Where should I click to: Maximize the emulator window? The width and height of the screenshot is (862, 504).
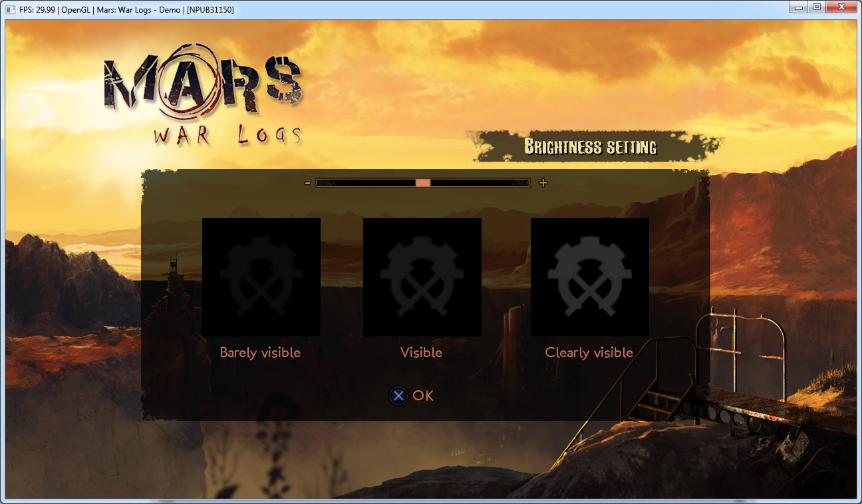[817, 7]
